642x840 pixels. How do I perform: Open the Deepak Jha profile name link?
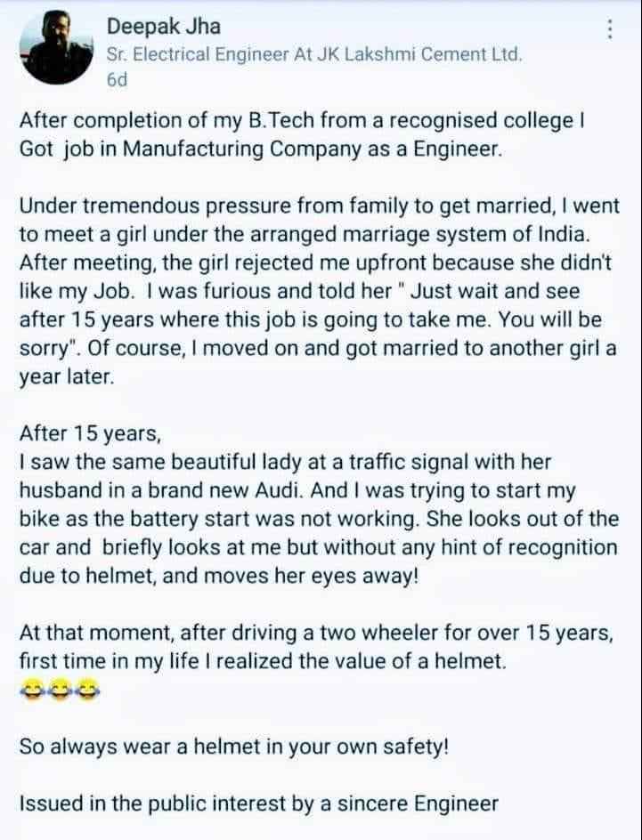[164, 27]
